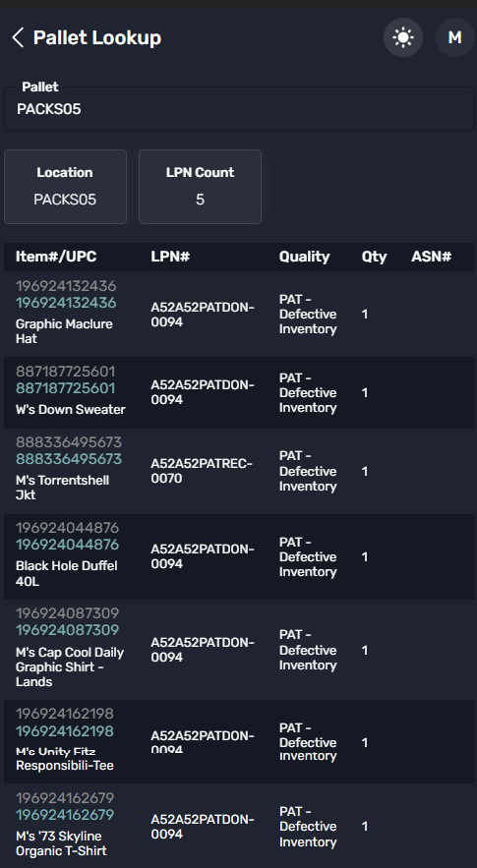Click the ASN# column header
This screenshot has width=477, height=868.
[x=431, y=257]
